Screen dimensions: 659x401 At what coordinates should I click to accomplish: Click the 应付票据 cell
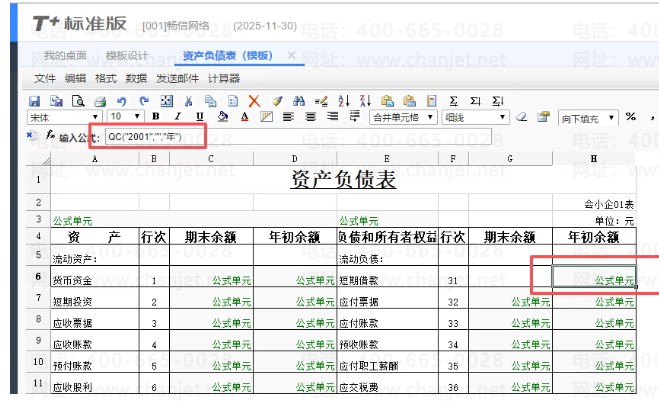(387, 298)
